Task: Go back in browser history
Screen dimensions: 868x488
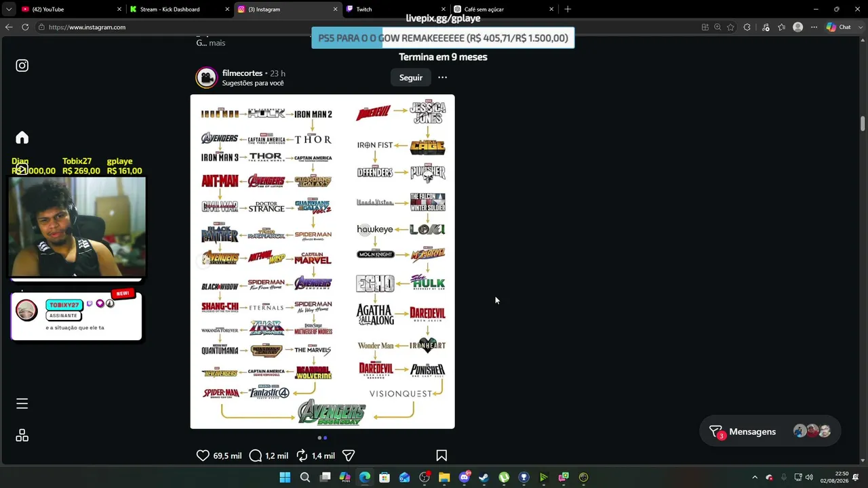Action: click(x=8, y=27)
